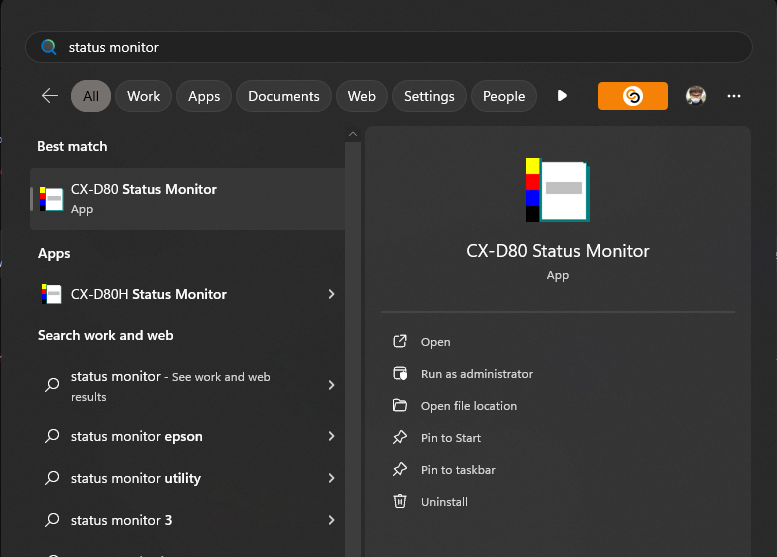Switch to the Work filter tab
Image resolution: width=777 pixels, height=557 pixels.
pos(143,96)
